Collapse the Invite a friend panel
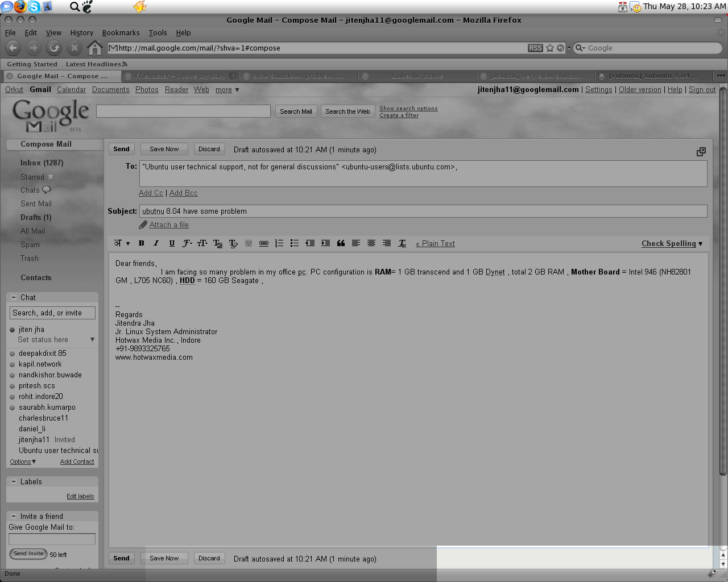The width and height of the screenshot is (728, 582). [x=14, y=516]
